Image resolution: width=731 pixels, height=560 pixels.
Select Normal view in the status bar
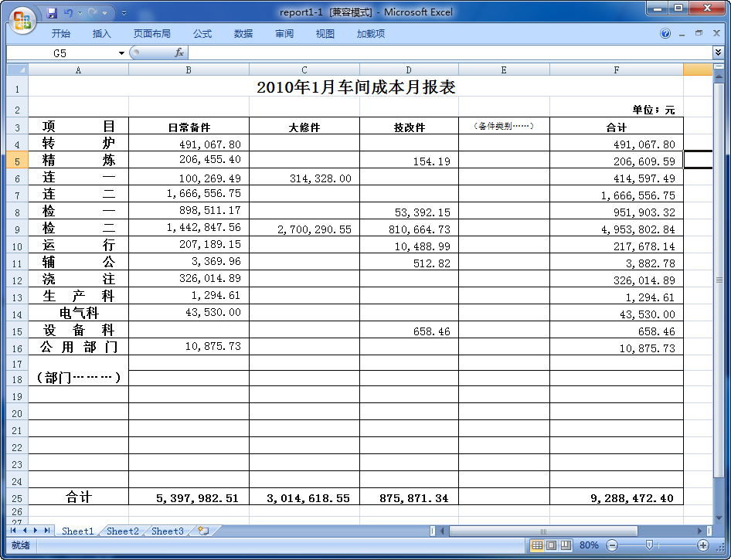[536, 545]
